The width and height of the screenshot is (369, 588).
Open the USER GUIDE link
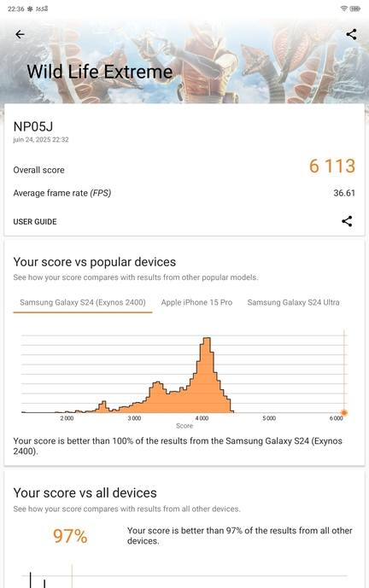tap(35, 222)
